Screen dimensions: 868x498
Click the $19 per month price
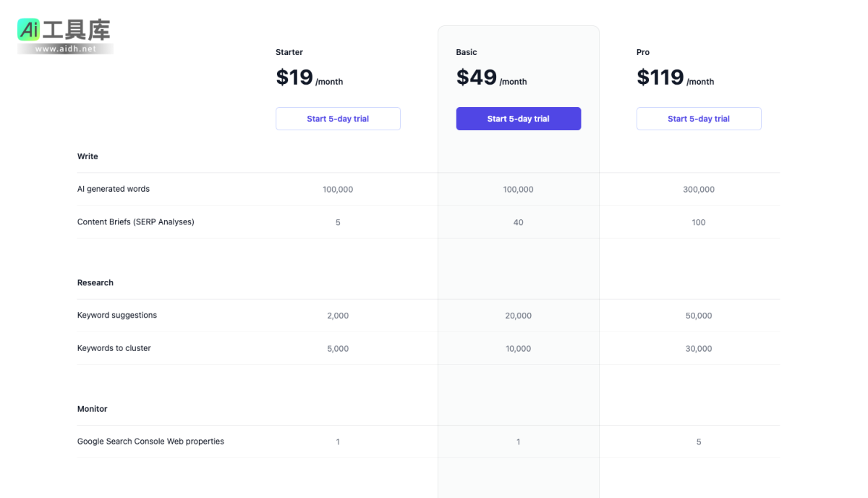tap(309, 77)
